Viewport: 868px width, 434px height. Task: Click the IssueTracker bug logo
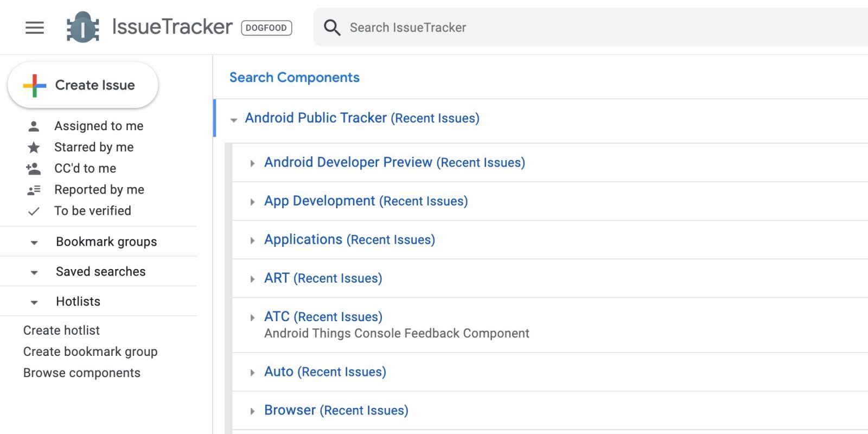click(82, 27)
